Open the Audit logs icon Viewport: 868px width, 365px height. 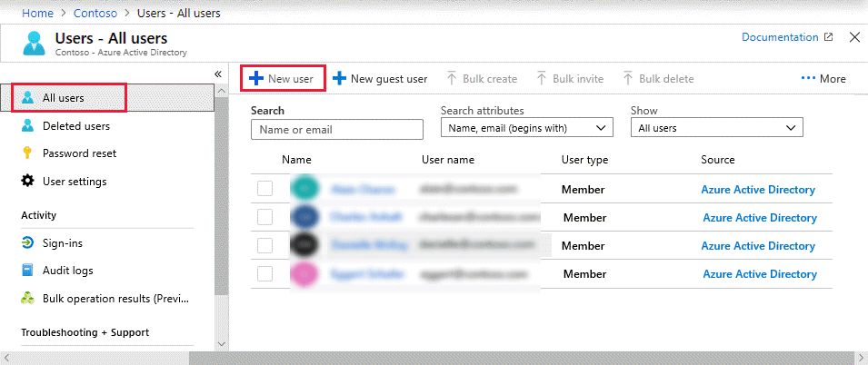pyautogui.click(x=28, y=271)
